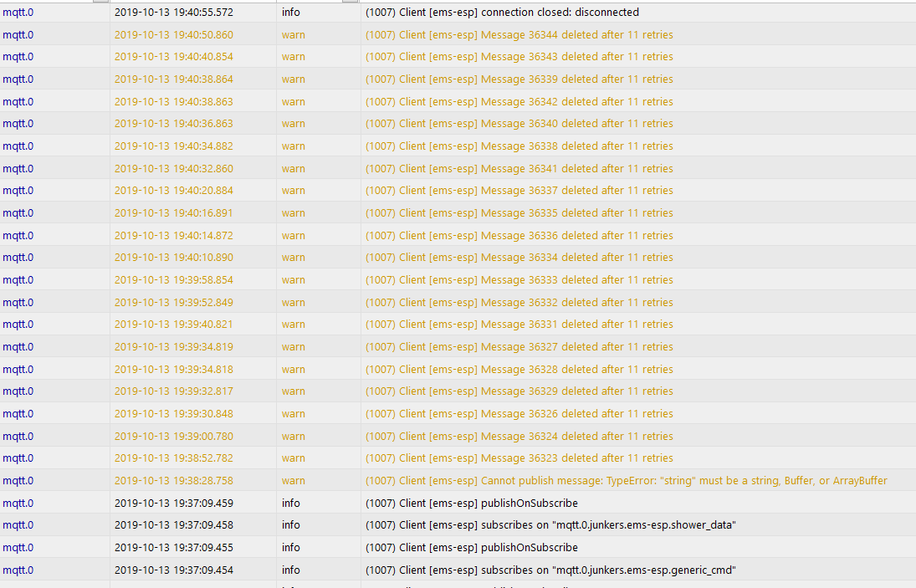The height and width of the screenshot is (588, 916).
Task: Click the publishOnSubscribe entry at 19:37:09.455
Action: coord(472,547)
